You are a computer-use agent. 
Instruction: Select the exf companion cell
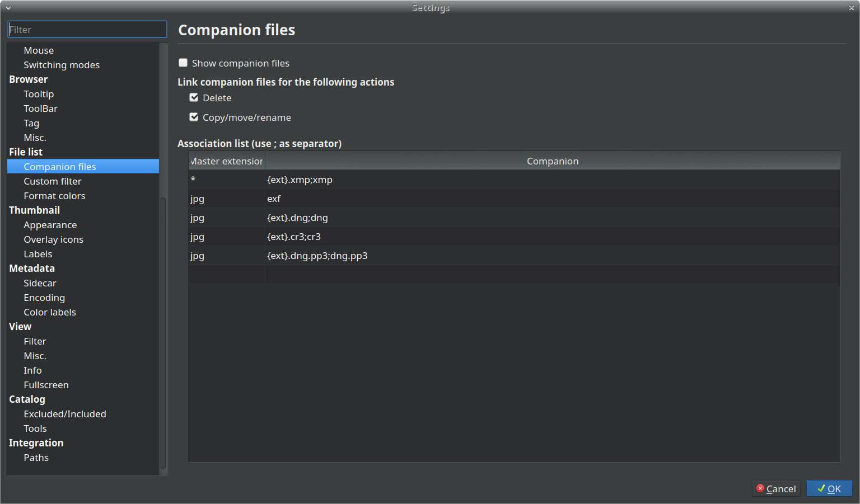pyautogui.click(x=274, y=199)
